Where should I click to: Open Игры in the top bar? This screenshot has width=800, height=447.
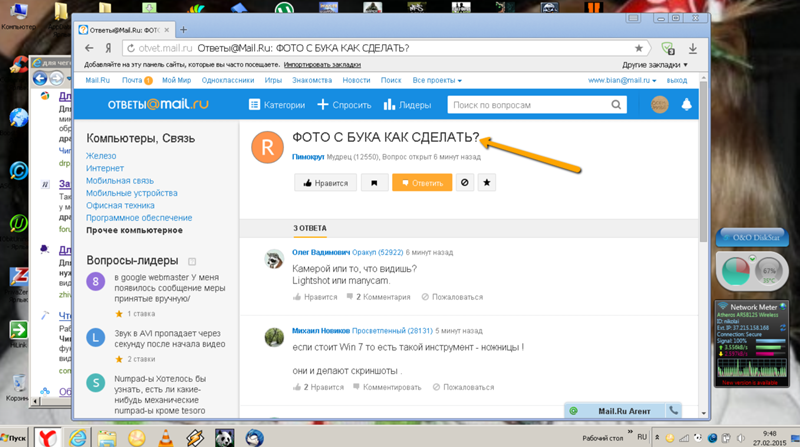(x=273, y=80)
